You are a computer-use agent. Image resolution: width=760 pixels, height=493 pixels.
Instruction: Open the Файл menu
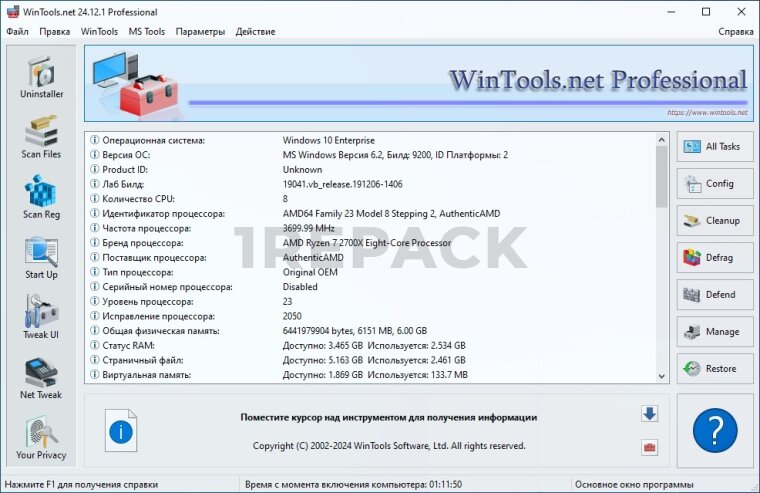click(x=17, y=31)
